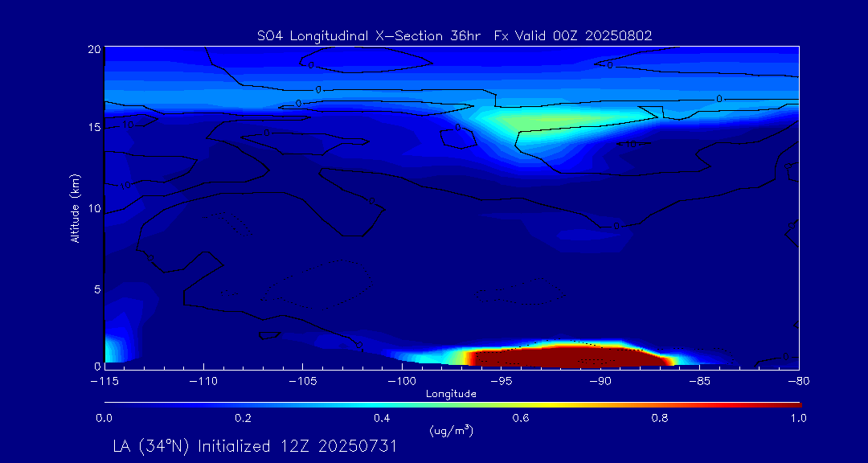
Task: Click the longitude tick label '-100'
Action: [403, 382]
